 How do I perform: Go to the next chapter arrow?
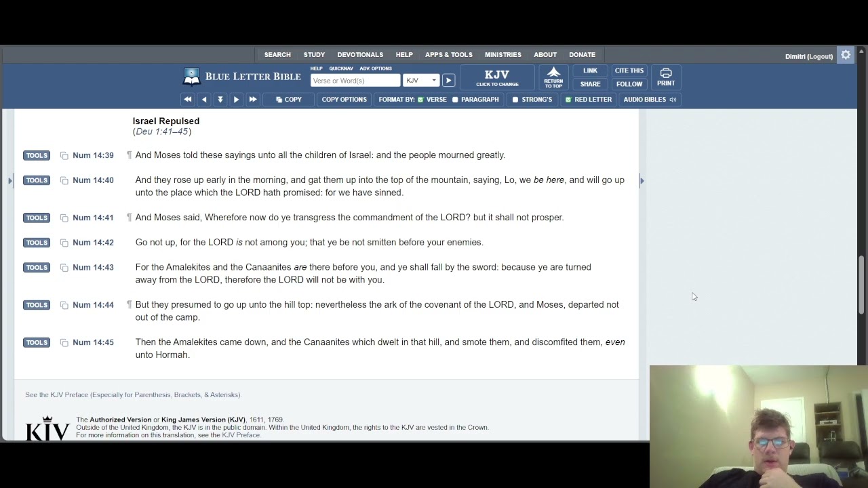tap(236, 100)
